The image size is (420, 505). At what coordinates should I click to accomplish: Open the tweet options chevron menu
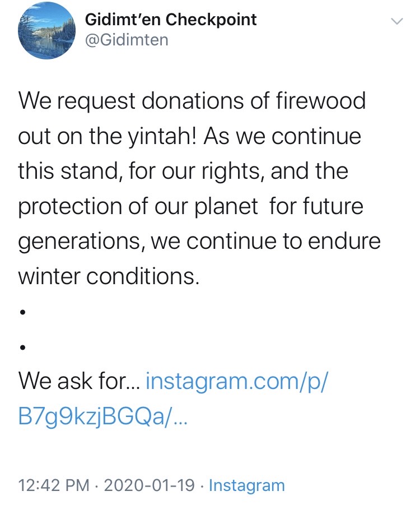[396, 21]
